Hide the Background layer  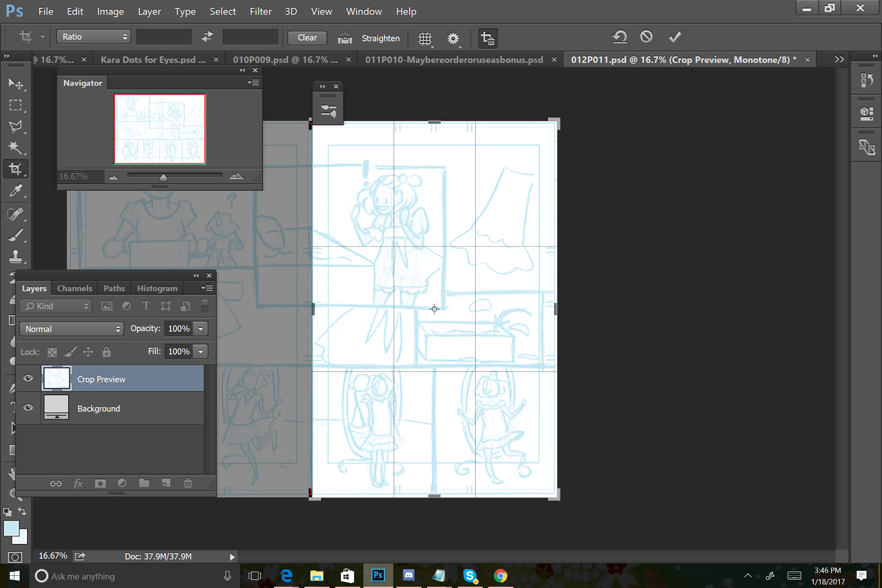pyautogui.click(x=28, y=408)
